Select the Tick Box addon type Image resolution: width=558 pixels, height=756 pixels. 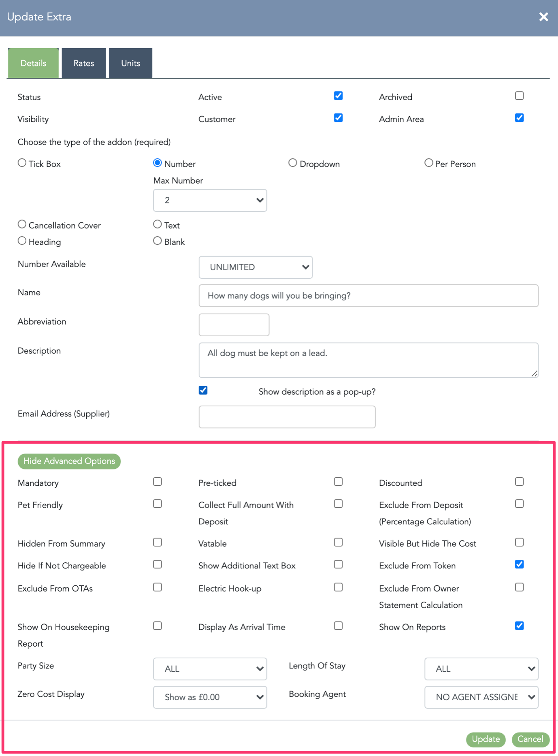click(22, 163)
